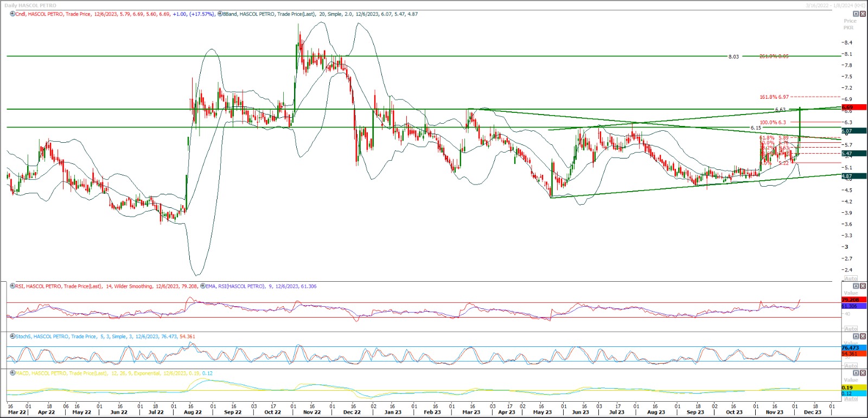The image size is (868, 418).
Task: Click the clock icon beside BBand legend
Action: click(x=220, y=14)
